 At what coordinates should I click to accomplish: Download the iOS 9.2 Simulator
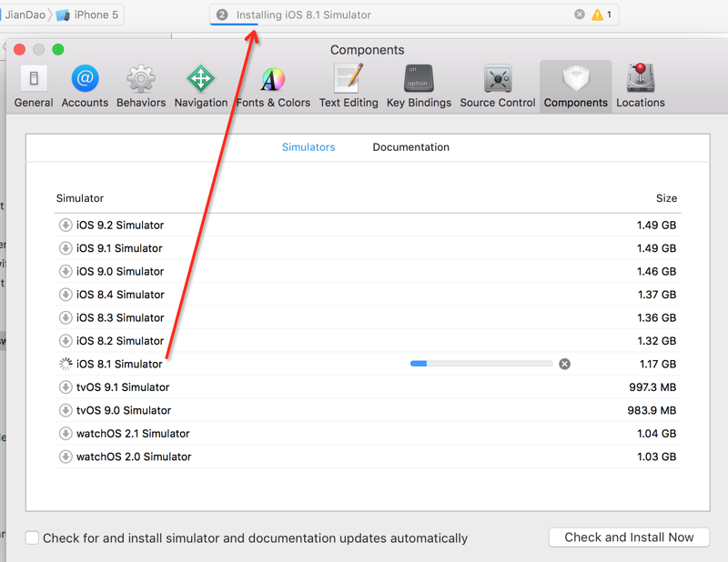pos(66,226)
